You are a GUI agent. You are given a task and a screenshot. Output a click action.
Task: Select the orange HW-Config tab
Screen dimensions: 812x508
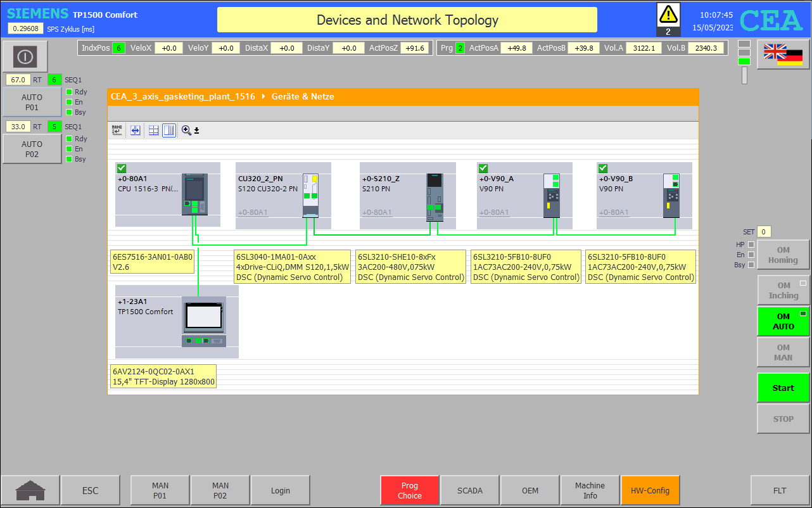(x=650, y=490)
